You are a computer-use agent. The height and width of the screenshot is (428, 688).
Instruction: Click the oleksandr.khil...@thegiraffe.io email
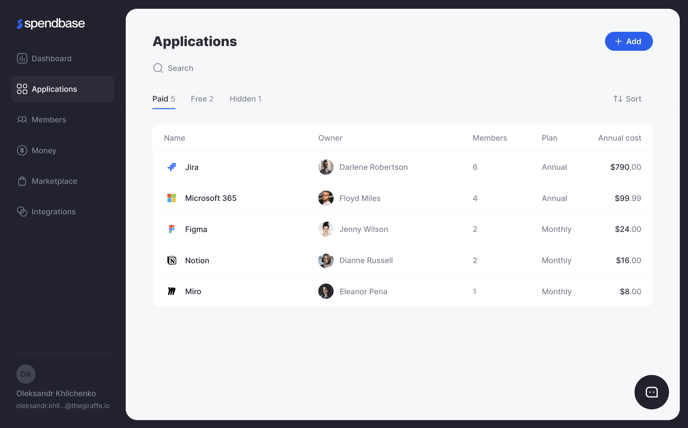[x=63, y=406]
